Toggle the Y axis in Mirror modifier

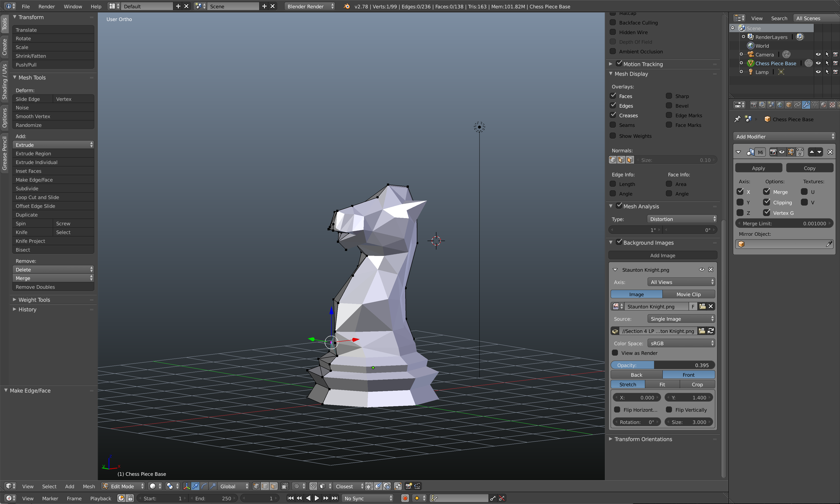pyautogui.click(x=740, y=202)
